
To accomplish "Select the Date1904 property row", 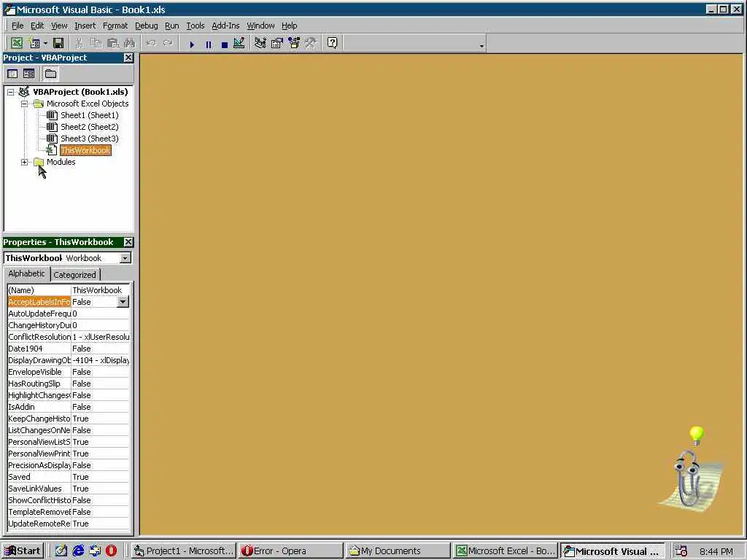I will point(69,349).
